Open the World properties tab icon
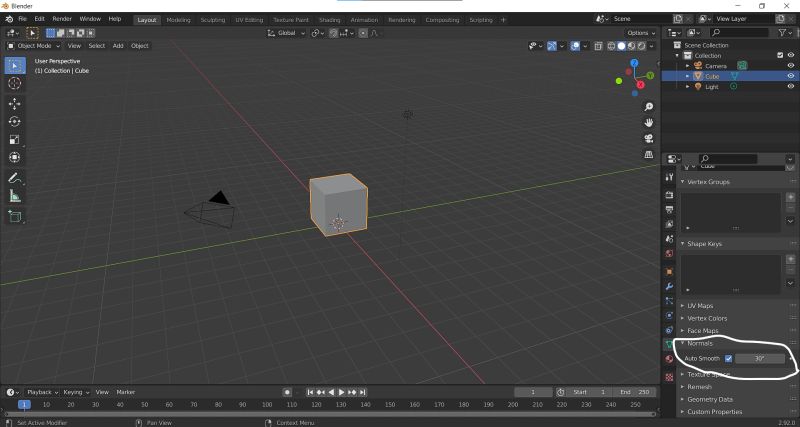This screenshot has height=427, width=800. [669, 254]
